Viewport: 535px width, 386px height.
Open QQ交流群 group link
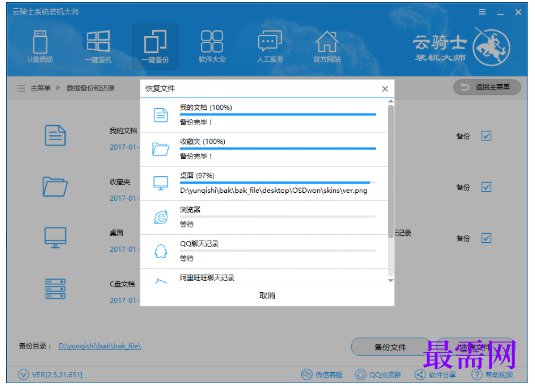(378, 375)
